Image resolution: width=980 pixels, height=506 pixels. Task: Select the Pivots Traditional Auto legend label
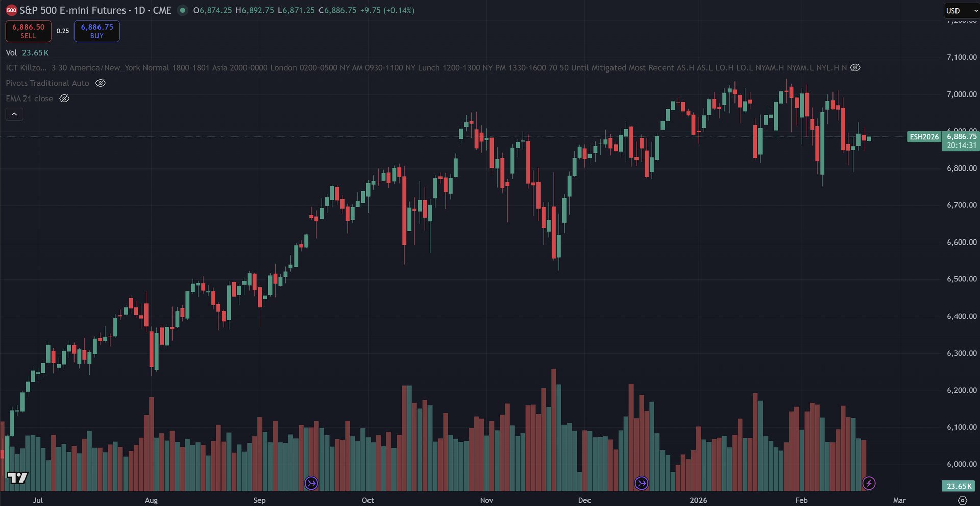click(47, 83)
